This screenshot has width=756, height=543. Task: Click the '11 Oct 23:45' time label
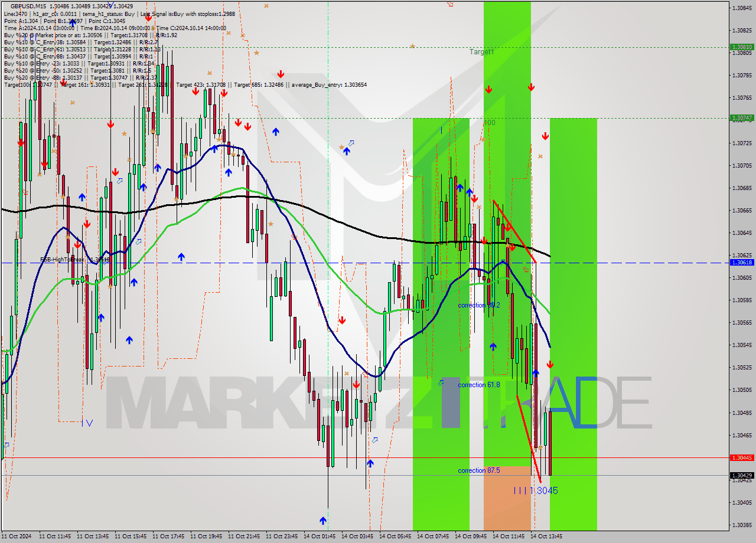pyautogui.click(x=282, y=537)
